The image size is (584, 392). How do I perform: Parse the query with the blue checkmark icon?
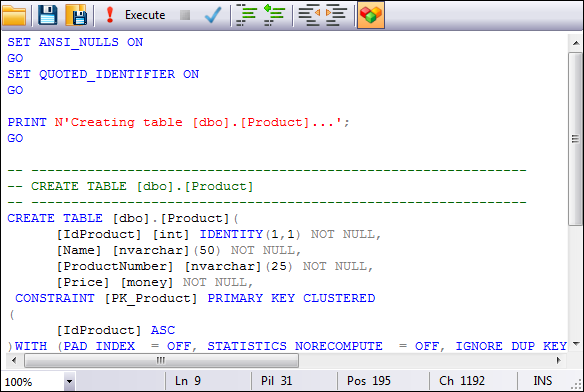213,15
